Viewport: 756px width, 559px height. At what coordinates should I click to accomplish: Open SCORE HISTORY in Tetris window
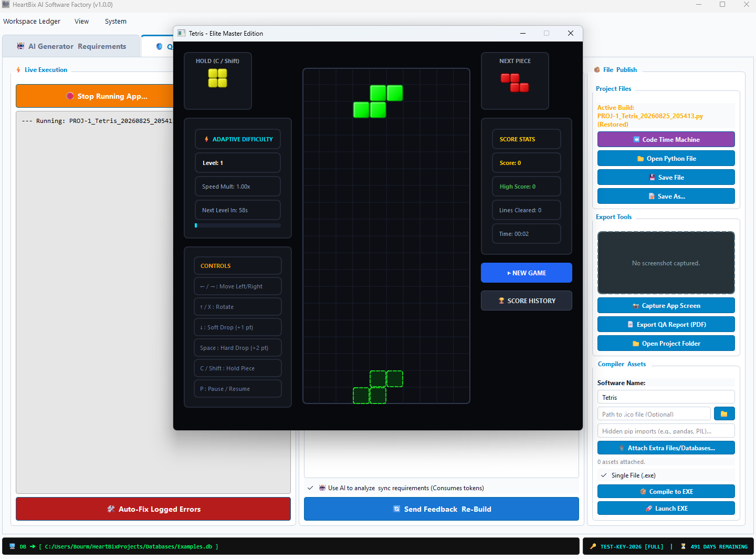point(527,301)
